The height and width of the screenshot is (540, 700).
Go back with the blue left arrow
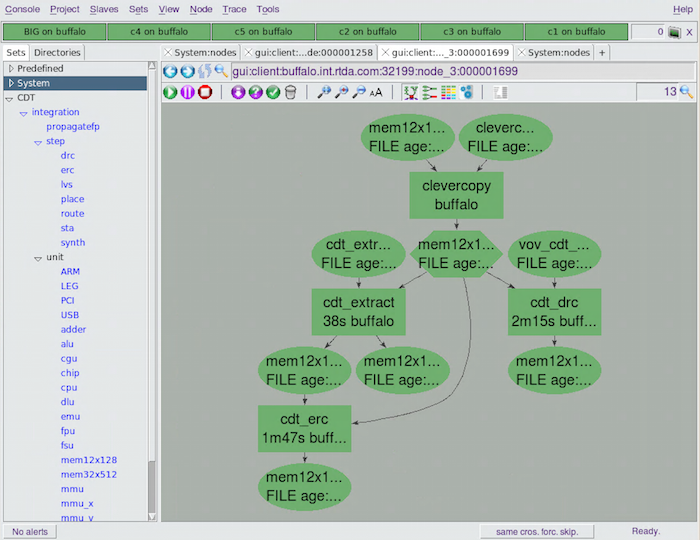click(x=170, y=71)
